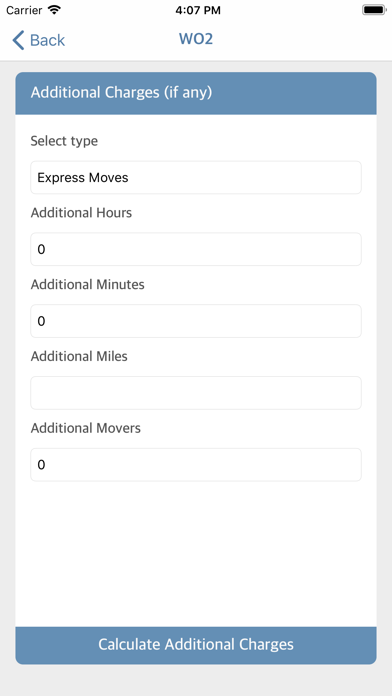Click the Additional Movers label
The width and height of the screenshot is (392, 696).
point(86,428)
